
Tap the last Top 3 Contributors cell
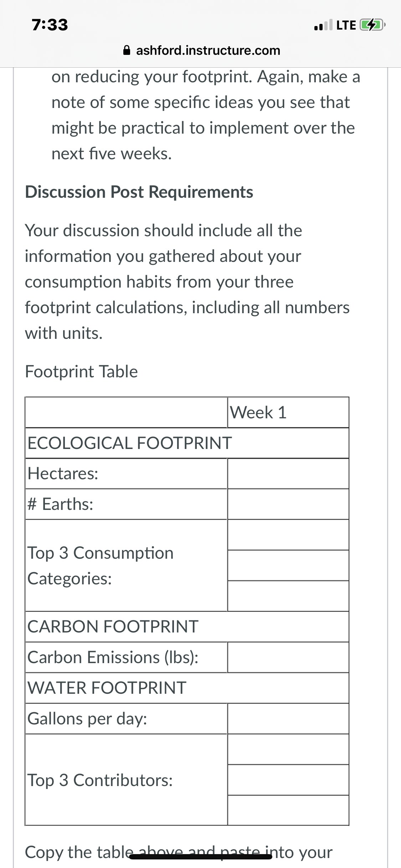288,810
